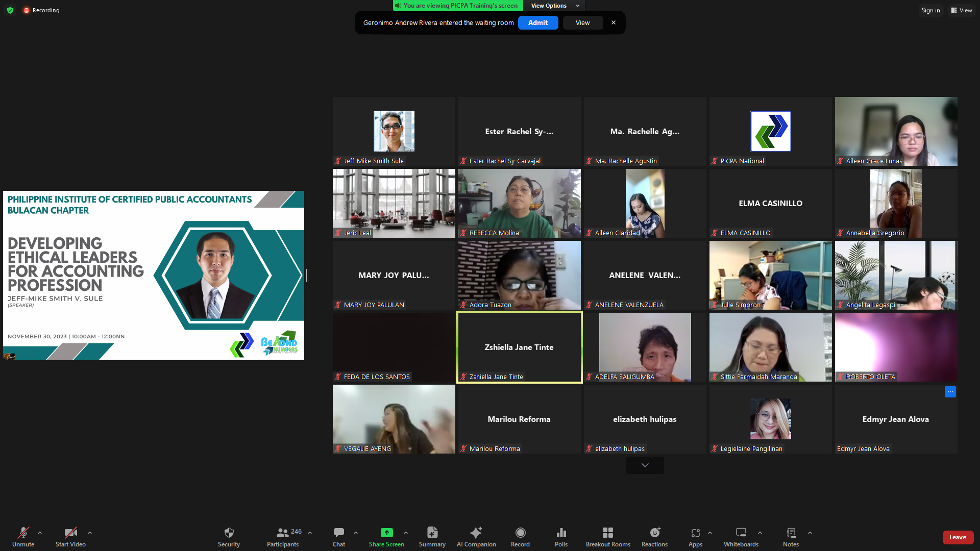Select VEGALIE AYENG video tile
This screenshot has width=980, height=551.
click(394, 419)
